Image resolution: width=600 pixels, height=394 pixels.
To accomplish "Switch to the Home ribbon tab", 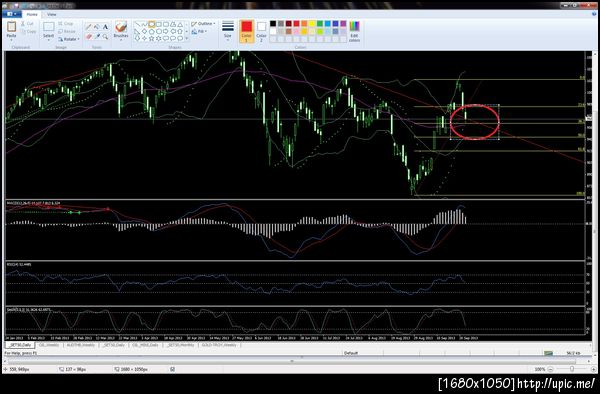I will tap(32, 14).
